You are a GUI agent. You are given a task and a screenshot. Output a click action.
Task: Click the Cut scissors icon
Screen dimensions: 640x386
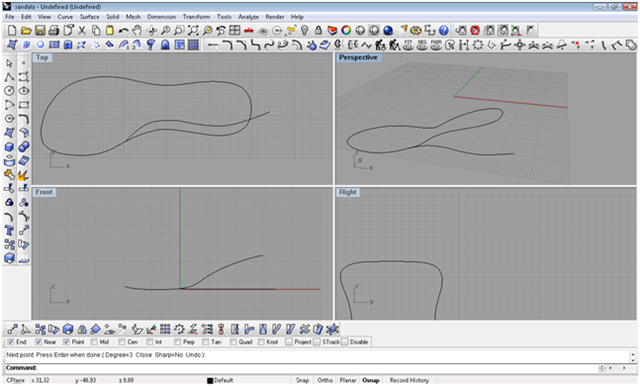tap(82, 31)
